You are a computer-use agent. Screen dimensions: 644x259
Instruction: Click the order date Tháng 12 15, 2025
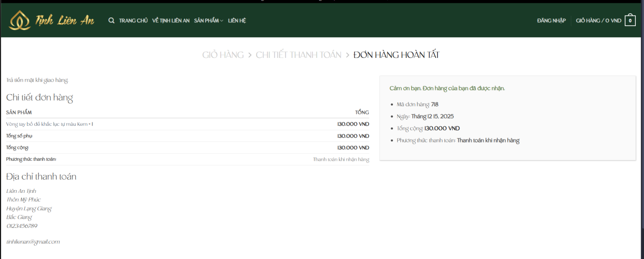pyautogui.click(x=432, y=117)
